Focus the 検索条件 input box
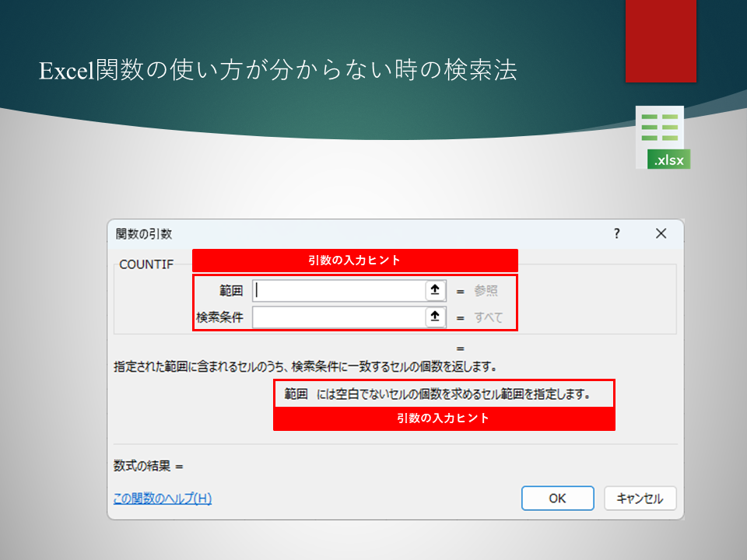The height and width of the screenshot is (560, 747). [339, 317]
